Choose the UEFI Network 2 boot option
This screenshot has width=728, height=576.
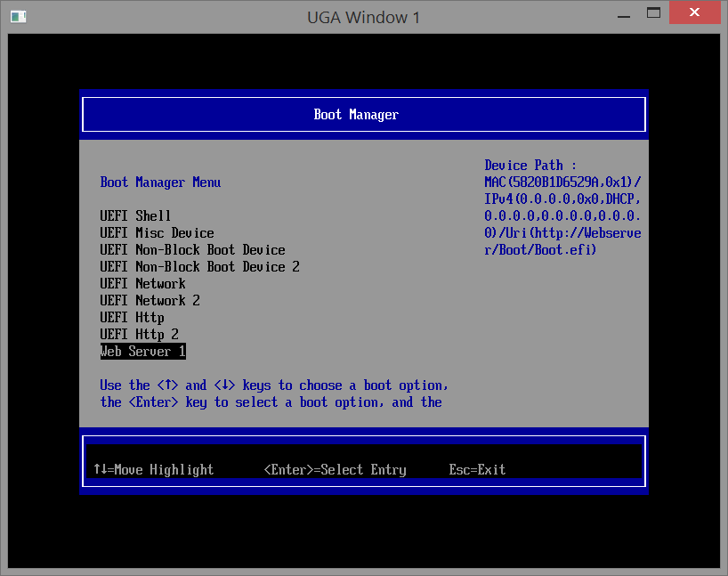(150, 301)
